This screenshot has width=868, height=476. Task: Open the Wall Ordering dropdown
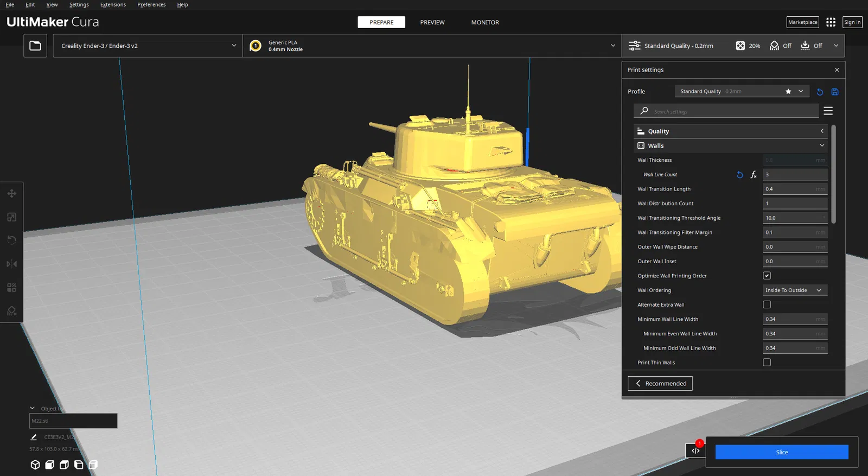click(x=795, y=290)
